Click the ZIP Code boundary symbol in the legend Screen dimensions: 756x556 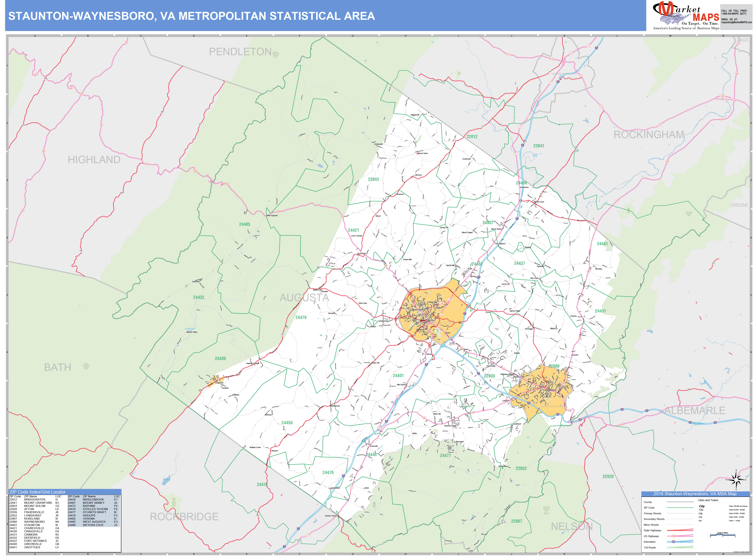pos(680,508)
